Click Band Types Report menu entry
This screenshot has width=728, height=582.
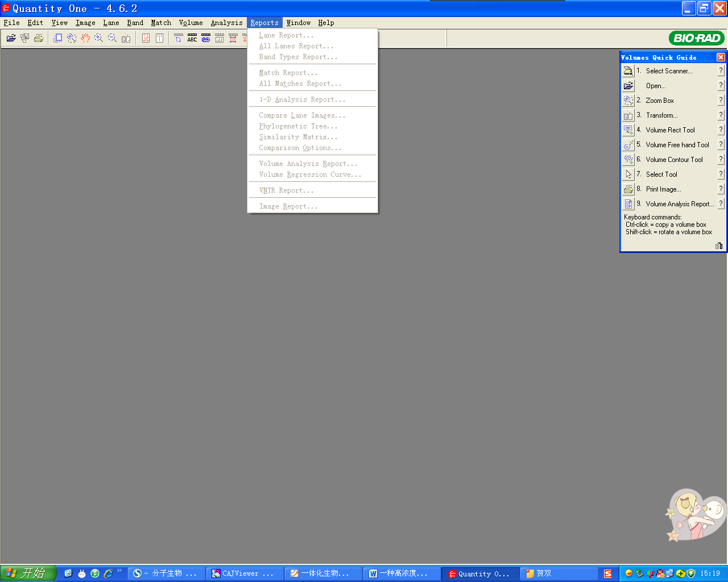click(x=313, y=57)
